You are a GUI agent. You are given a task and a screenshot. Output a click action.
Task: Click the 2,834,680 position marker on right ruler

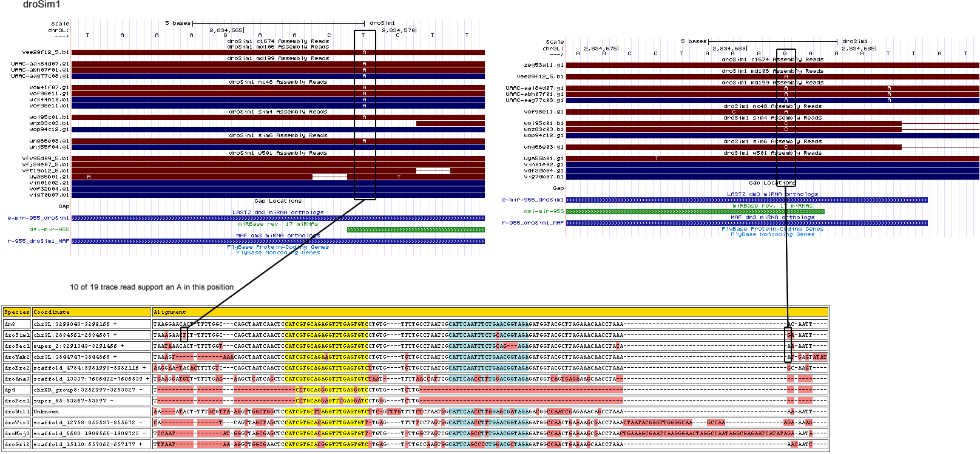[729, 49]
